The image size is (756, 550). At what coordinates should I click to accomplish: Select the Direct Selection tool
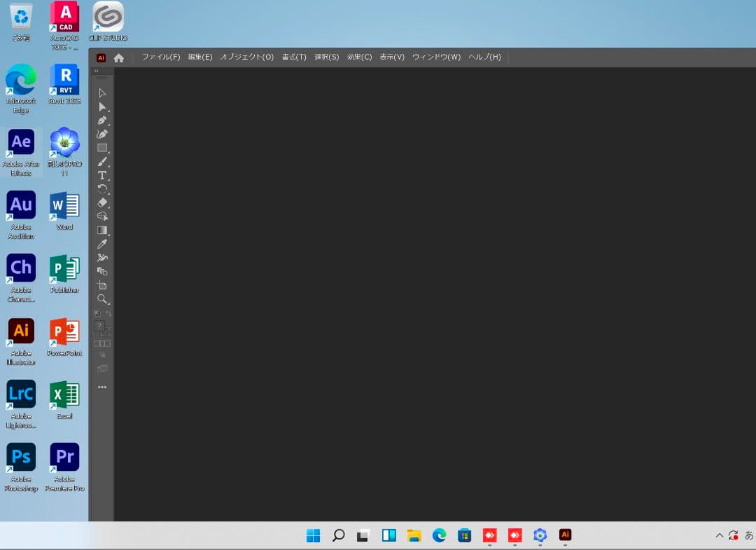pyautogui.click(x=102, y=106)
